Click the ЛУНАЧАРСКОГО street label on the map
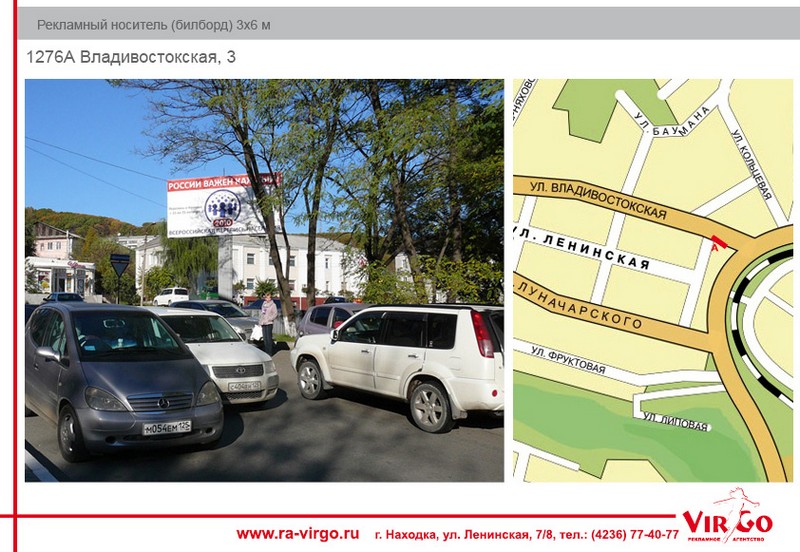 pyautogui.click(x=580, y=304)
